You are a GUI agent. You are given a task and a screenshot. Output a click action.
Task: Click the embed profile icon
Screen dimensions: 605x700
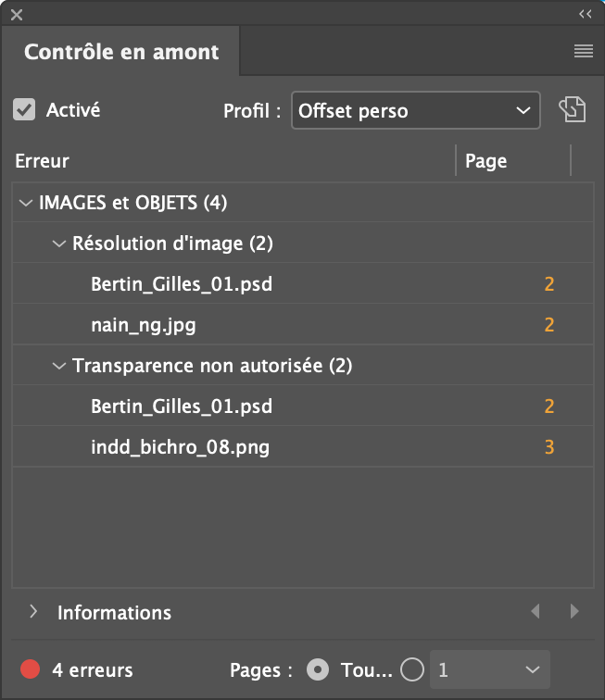(x=573, y=110)
